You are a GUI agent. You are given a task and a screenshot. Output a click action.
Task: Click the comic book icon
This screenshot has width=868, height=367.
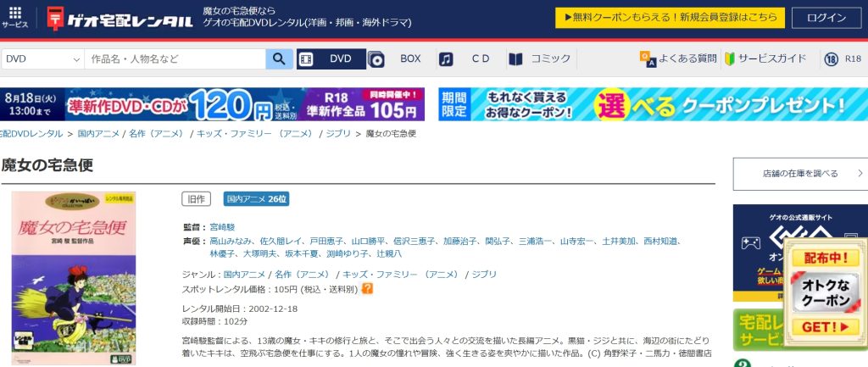(x=515, y=59)
